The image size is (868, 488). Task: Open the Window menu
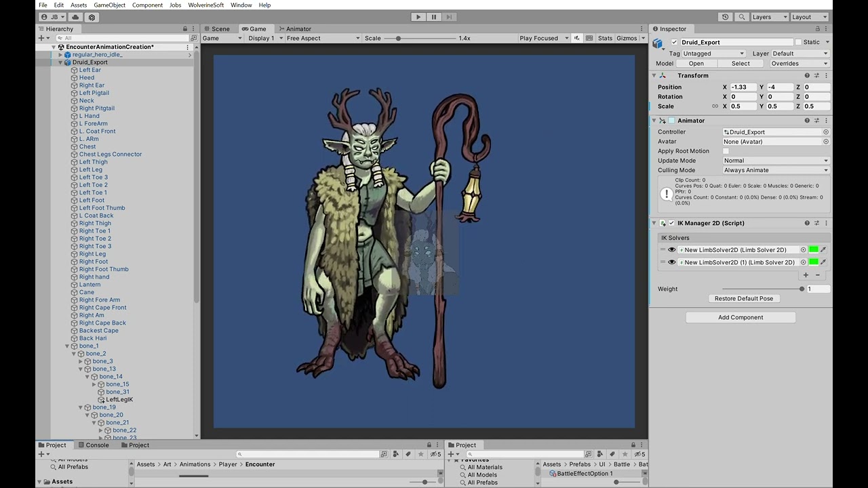(x=241, y=5)
